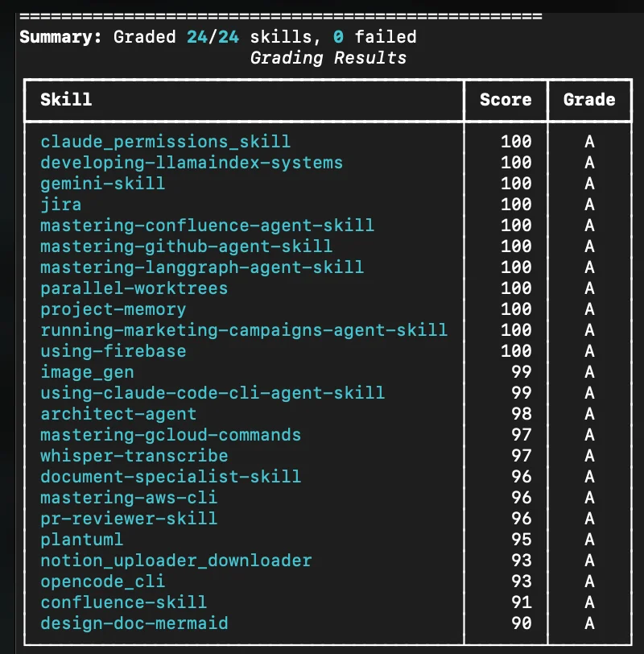The image size is (644, 654).
Task: Click the Score column header
Action: tap(506, 100)
